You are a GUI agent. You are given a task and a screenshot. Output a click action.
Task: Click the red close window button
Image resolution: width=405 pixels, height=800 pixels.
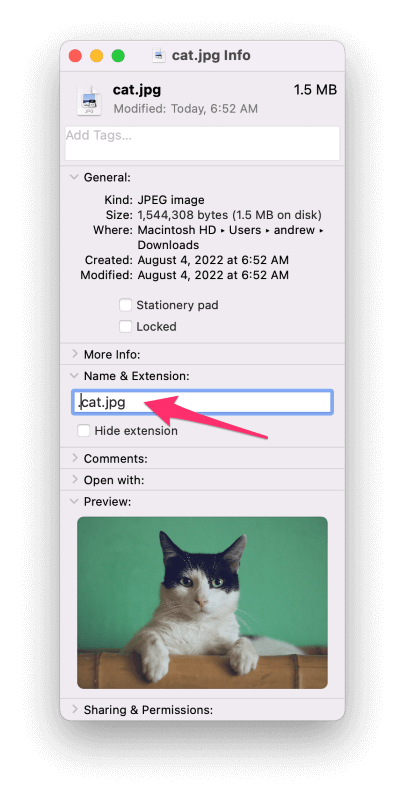[x=75, y=56]
